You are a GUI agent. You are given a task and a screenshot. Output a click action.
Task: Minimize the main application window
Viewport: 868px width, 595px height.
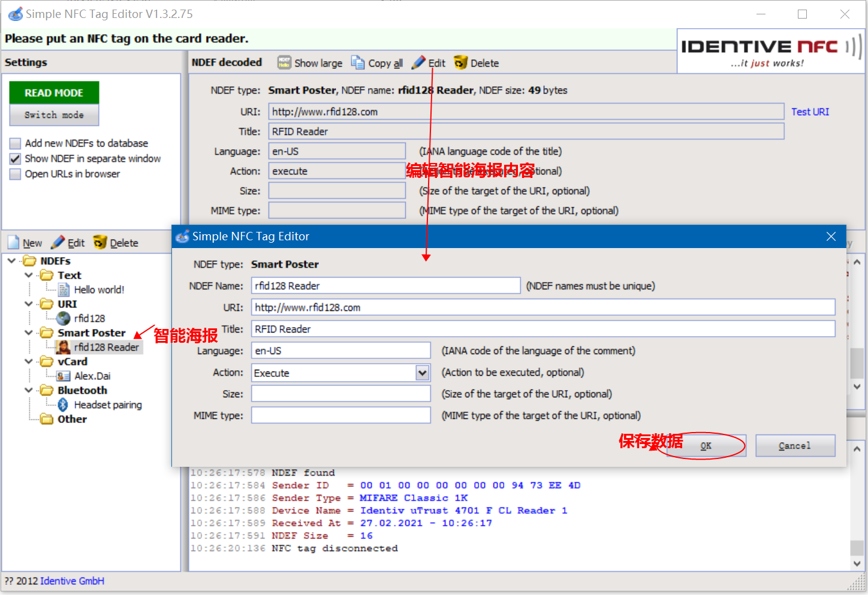click(761, 14)
